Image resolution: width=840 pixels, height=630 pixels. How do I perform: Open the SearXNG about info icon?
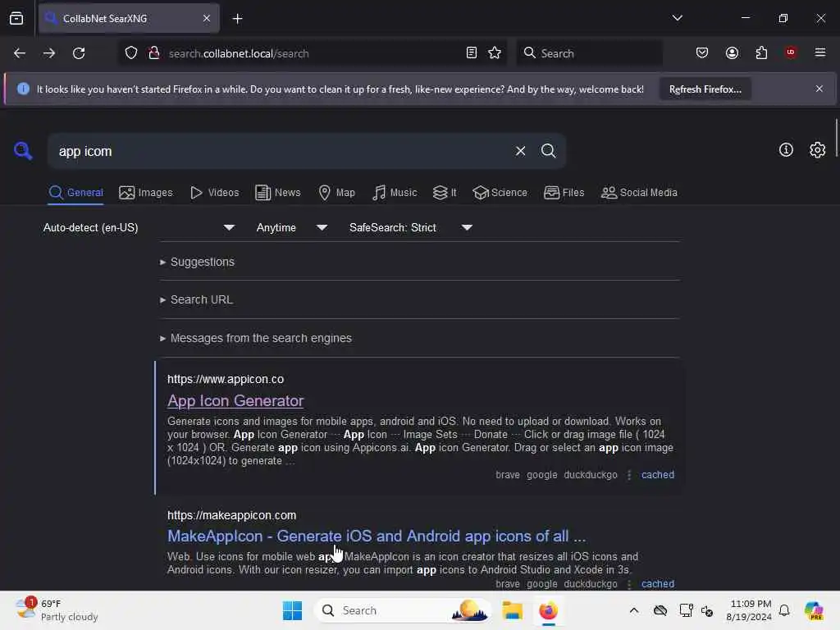(x=785, y=150)
